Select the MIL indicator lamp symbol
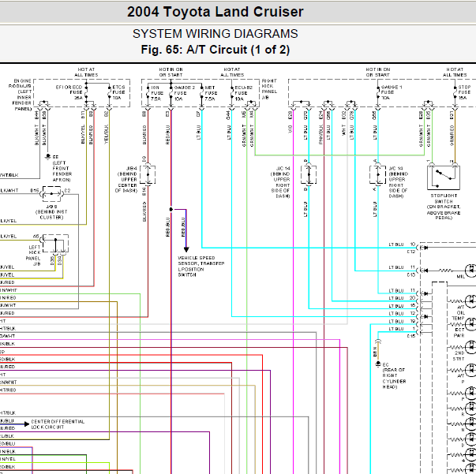The width and height of the screenshot is (476, 474). coord(471,271)
